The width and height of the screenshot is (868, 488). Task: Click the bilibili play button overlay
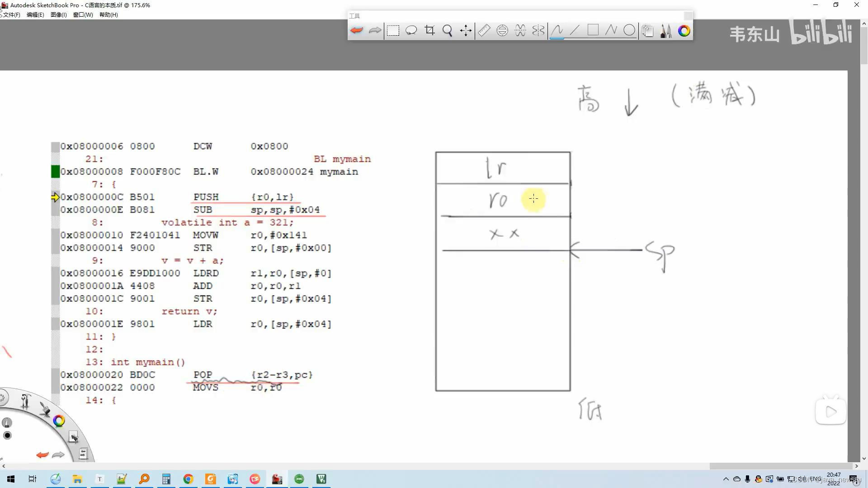[830, 412]
